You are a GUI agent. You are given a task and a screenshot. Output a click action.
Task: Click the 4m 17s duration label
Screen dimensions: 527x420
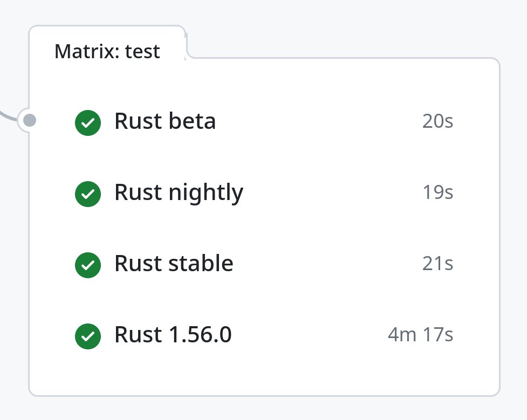coord(420,335)
